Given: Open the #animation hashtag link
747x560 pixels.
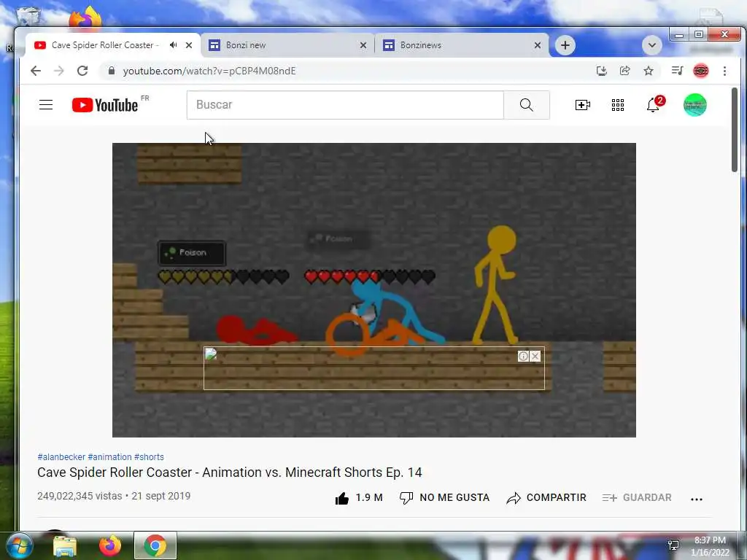Looking at the screenshot, I should click(x=109, y=457).
